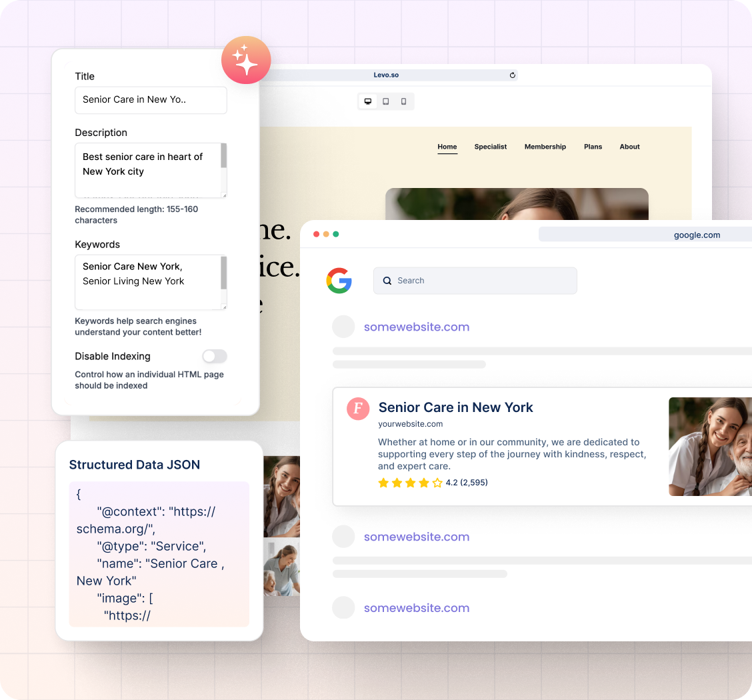Click the 4.2 star rating
The width and height of the screenshot is (752, 700).
pos(433,483)
